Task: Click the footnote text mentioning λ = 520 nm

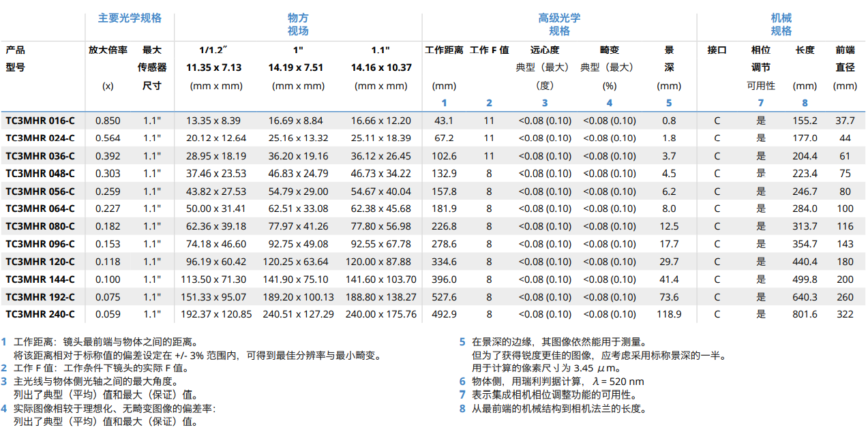Action: coord(557,382)
